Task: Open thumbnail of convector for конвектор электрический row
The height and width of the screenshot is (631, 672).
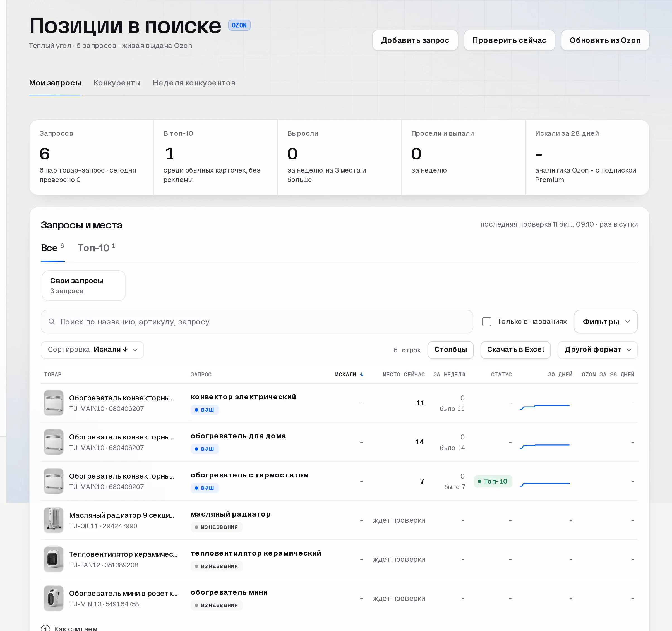Action: coord(53,403)
